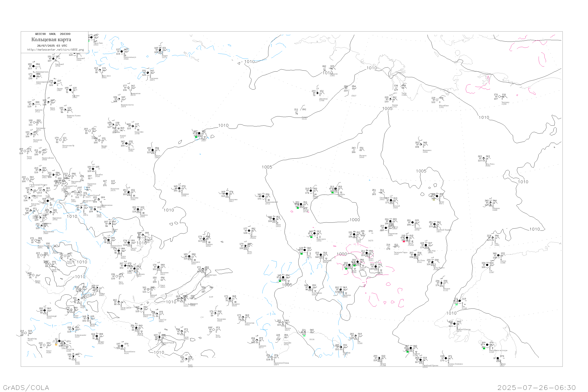Click the meteocenter.net UEEE.png URL text
This screenshot has height=392, width=588.
click(x=55, y=50)
